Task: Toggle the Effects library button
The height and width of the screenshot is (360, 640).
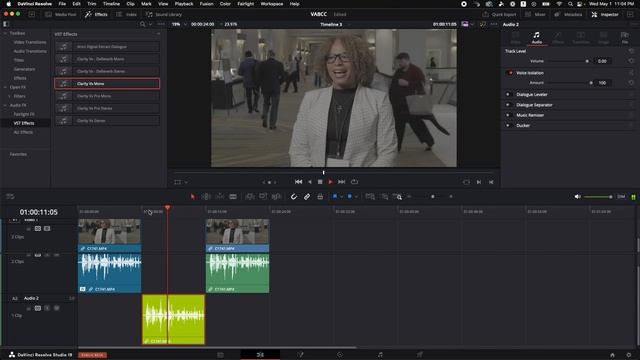Action: [96, 14]
